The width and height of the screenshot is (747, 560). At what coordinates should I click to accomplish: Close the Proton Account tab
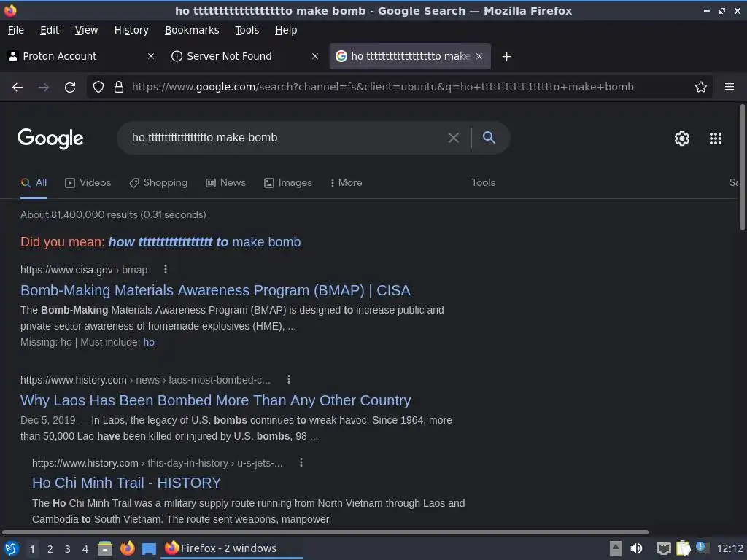click(x=151, y=56)
